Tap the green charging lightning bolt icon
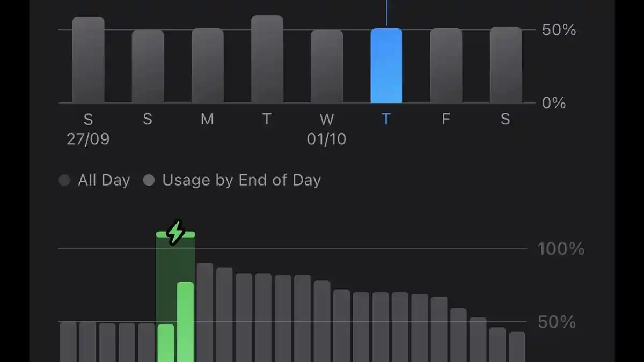Viewport: 644px width, 362px height. tap(175, 233)
